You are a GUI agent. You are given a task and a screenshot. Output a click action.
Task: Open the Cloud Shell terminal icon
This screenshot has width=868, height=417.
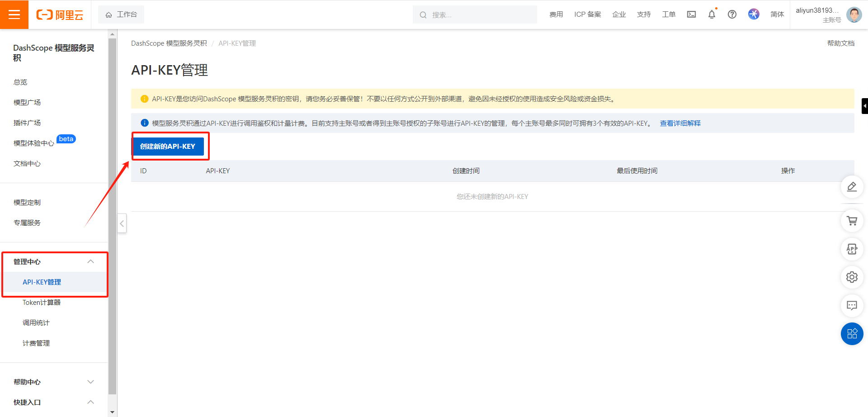(691, 14)
